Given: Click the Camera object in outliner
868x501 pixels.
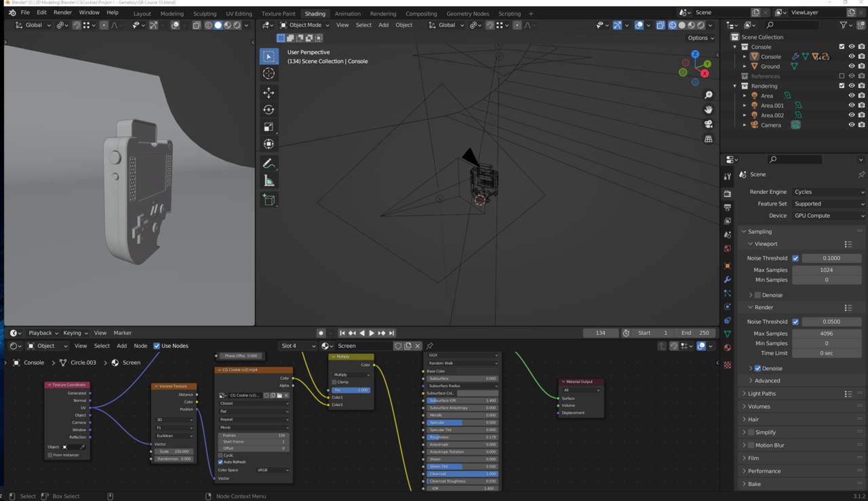Looking at the screenshot, I should 771,125.
